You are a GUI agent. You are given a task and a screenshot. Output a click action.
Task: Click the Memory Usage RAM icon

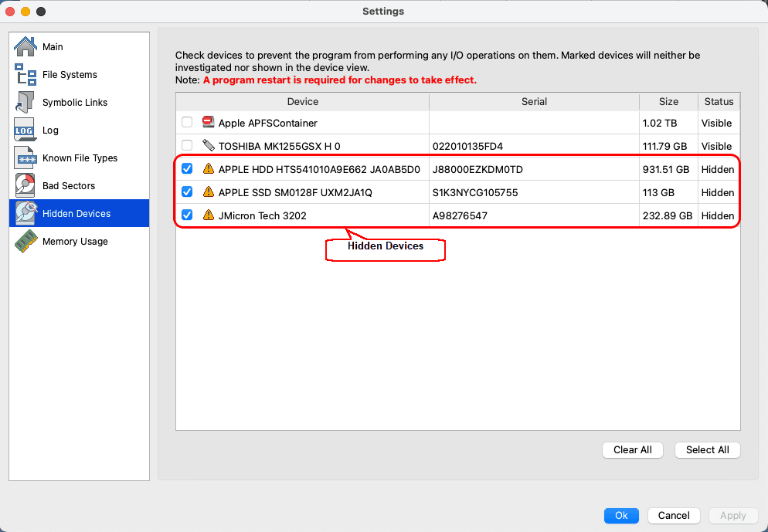click(x=26, y=241)
